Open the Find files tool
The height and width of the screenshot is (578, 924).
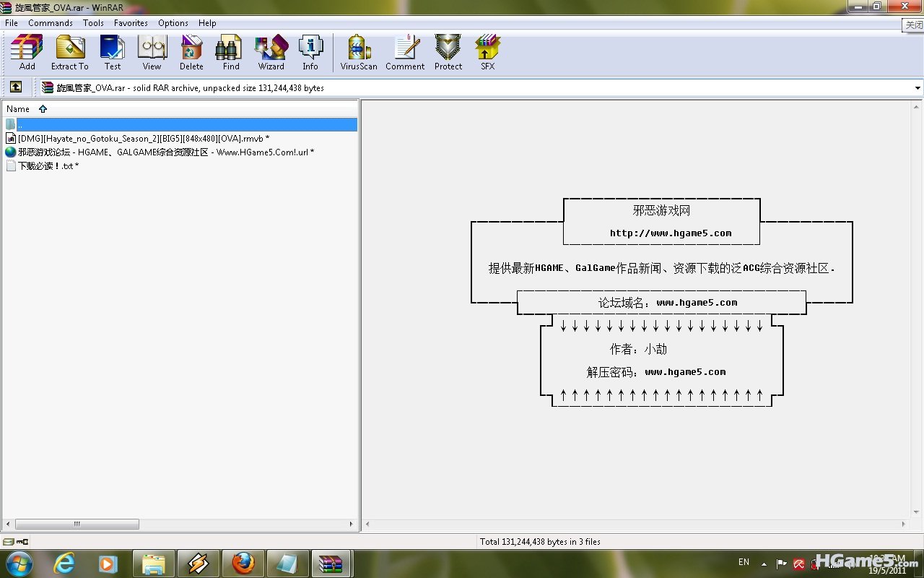pos(231,53)
